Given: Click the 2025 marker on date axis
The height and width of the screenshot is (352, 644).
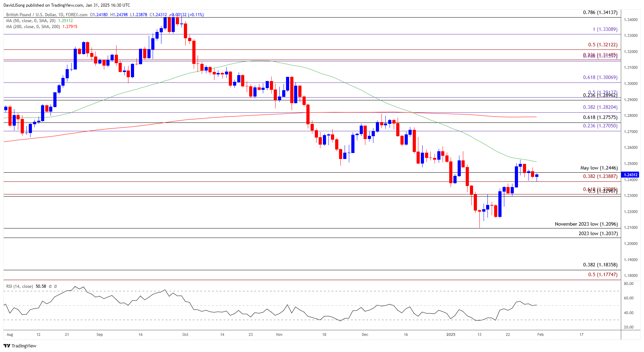Looking at the screenshot, I should (451, 334).
